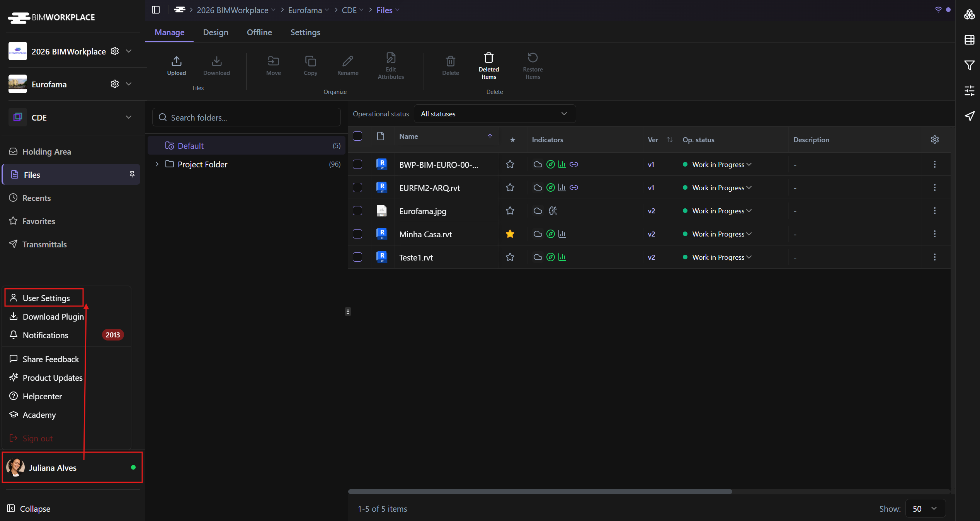The height and width of the screenshot is (521, 980).
Task: Select the Default folder
Action: click(x=246, y=146)
